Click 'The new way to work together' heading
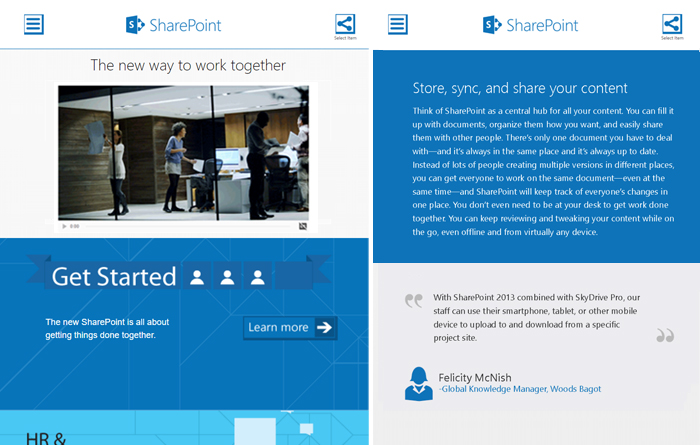 [188, 65]
